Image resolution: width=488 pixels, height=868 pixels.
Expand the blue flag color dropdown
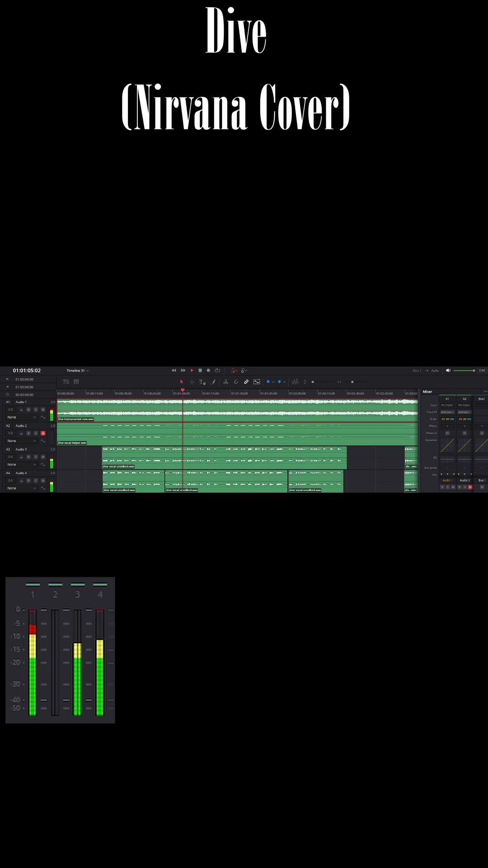[273, 382]
